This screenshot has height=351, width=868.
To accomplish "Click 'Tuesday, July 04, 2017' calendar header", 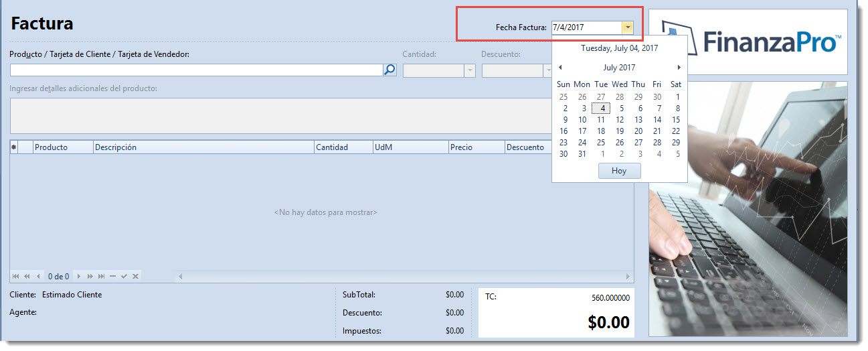I will [x=619, y=48].
